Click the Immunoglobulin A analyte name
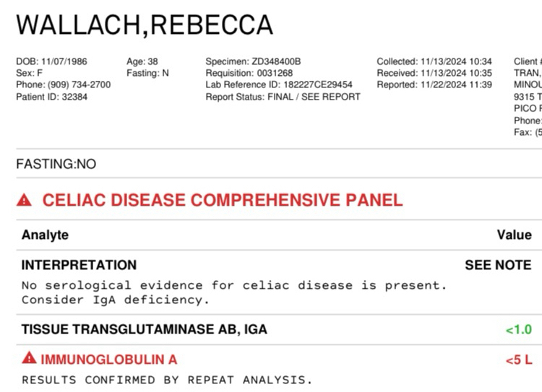Viewport: 542px width, 392px height. [x=109, y=360]
